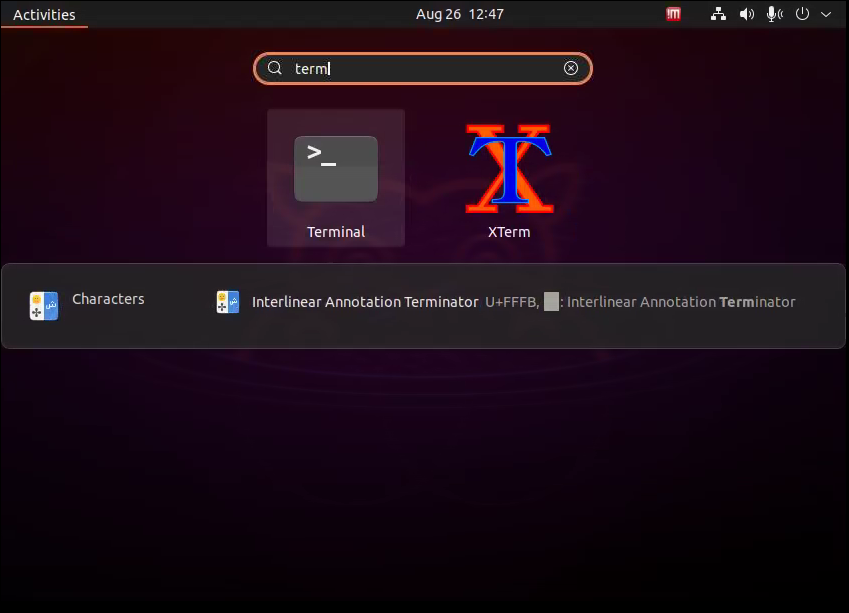Screen dimensions: 849x613
Task: Clear the search field with the X icon
Action: click(x=571, y=68)
